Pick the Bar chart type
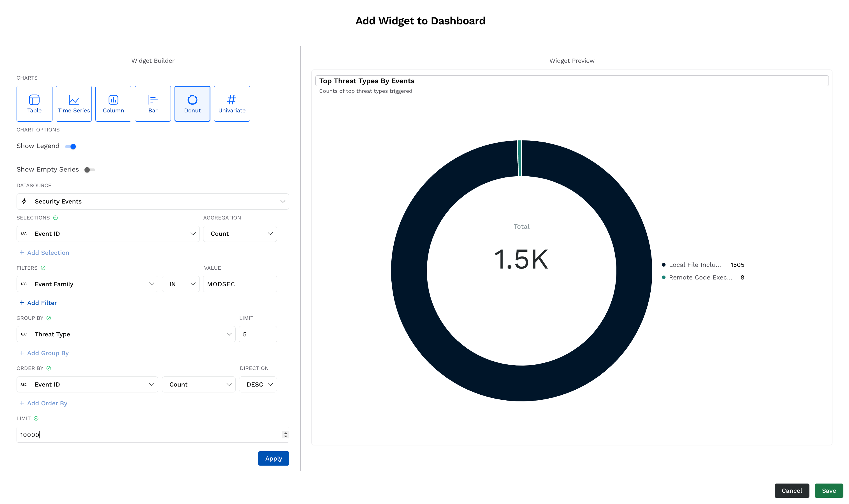 click(153, 104)
